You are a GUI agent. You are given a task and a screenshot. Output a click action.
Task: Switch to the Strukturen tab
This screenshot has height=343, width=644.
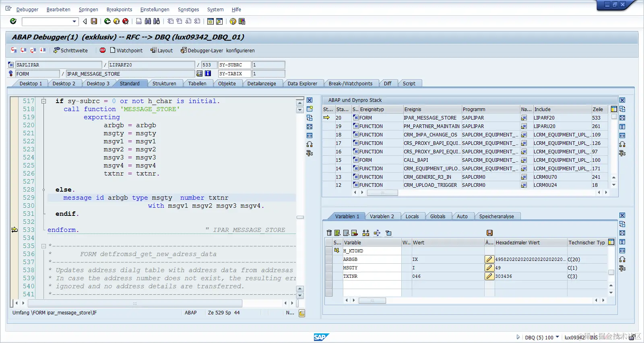pyautogui.click(x=164, y=84)
